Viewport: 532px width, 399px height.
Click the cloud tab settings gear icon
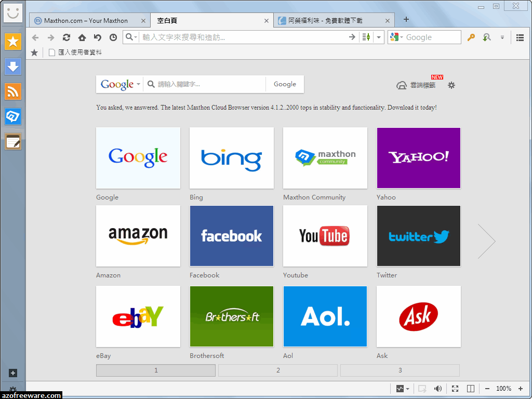[x=451, y=85]
